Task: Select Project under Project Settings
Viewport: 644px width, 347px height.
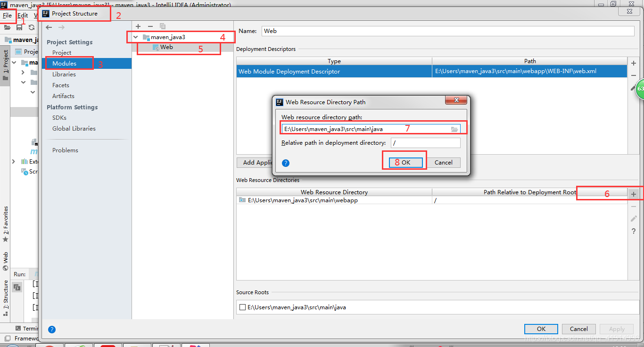Action: pos(62,52)
